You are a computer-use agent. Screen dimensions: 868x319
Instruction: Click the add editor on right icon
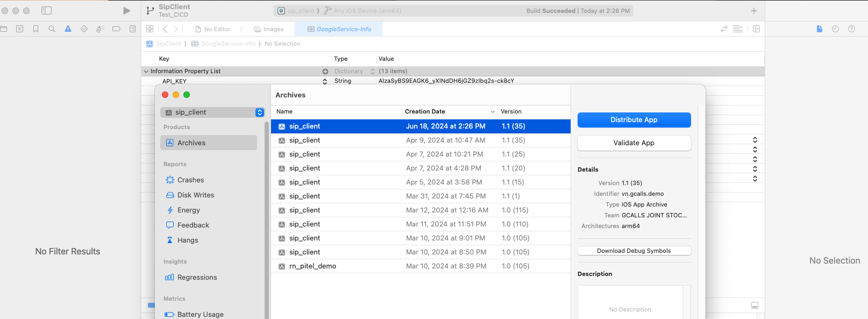(756, 29)
